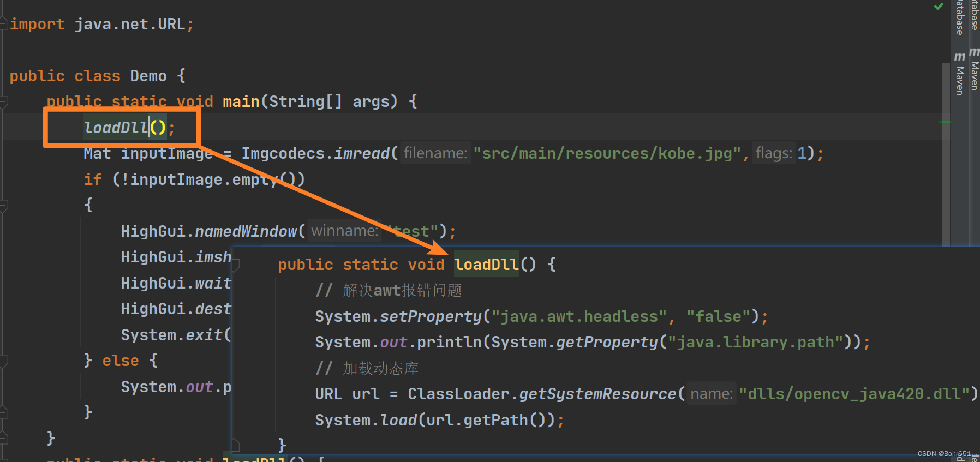Click the 'name:' parameter hint
Image resolution: width=980 pixels, height=462 pixels.
[x=712, y=394]
